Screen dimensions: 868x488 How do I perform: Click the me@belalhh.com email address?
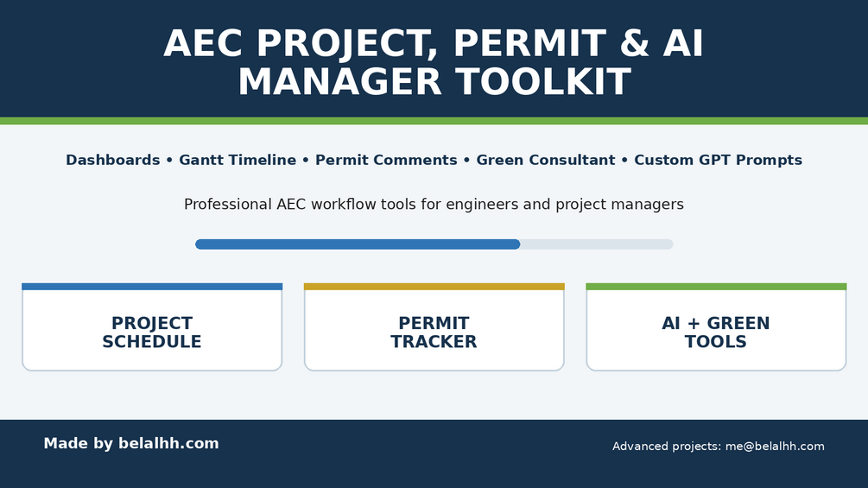(775, 446)
